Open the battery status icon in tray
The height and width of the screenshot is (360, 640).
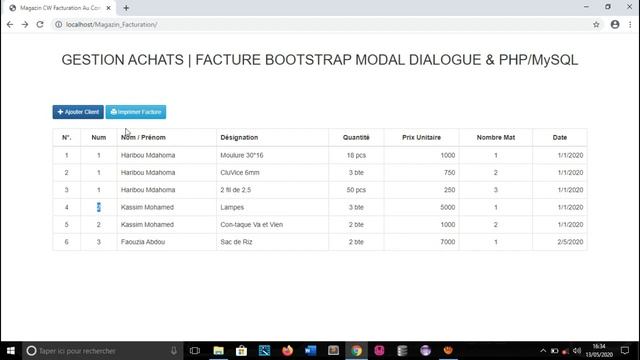click(554, 351)
